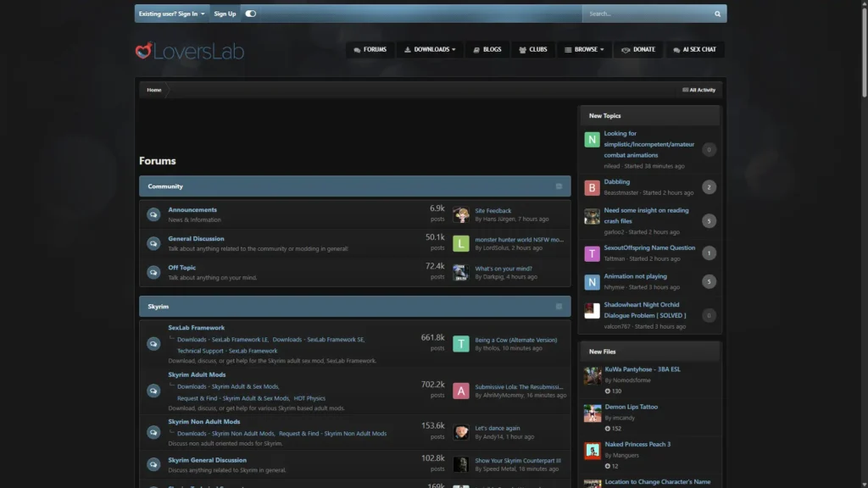Click the search magnifier icon
Viewport: 868px width, 488px height.
pyautogui.click(x=717, y=14)
